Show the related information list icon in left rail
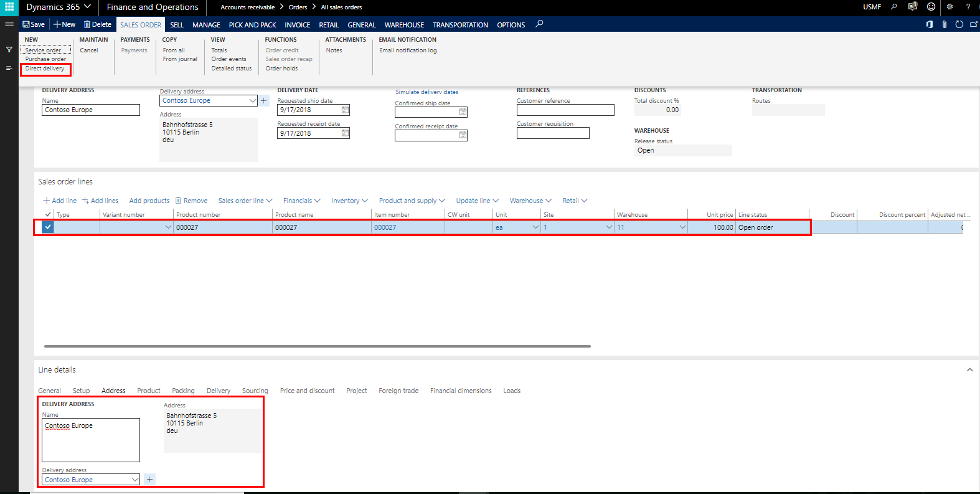 pos(9,68)
